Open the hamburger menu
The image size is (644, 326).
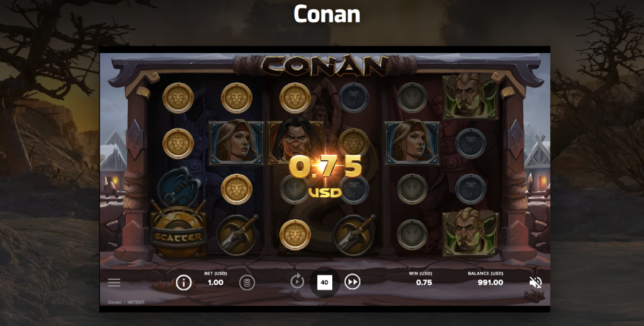point(114,283)
